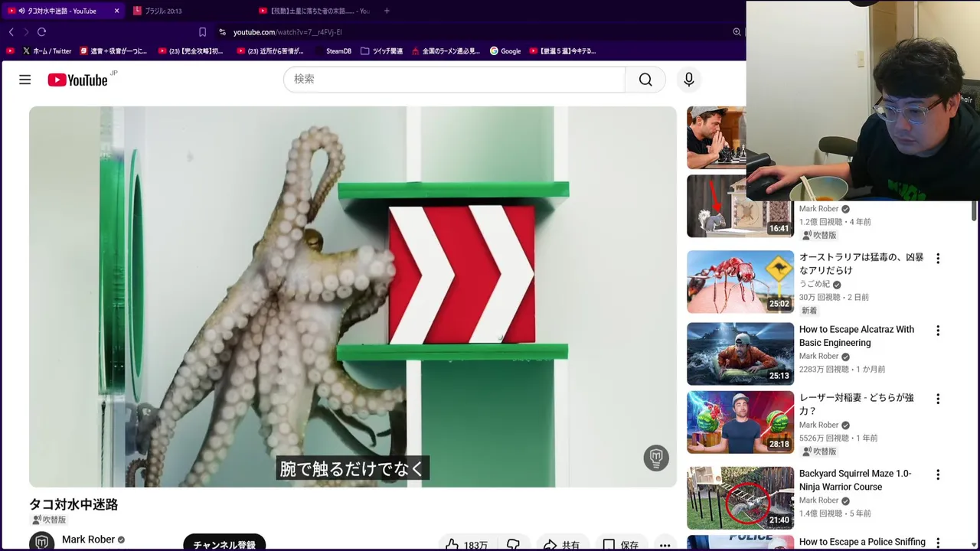980x551 pixels.
Task: Open the Alcatraz 25:13 video thumbnail
Action: 740,354
